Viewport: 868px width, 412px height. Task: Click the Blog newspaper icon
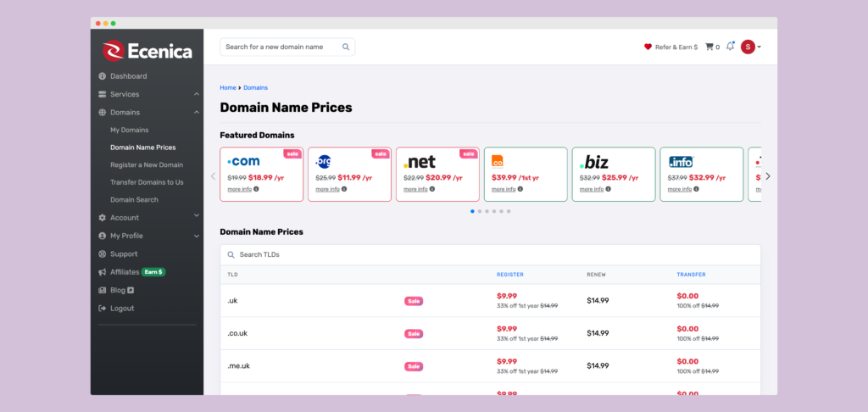102,290
